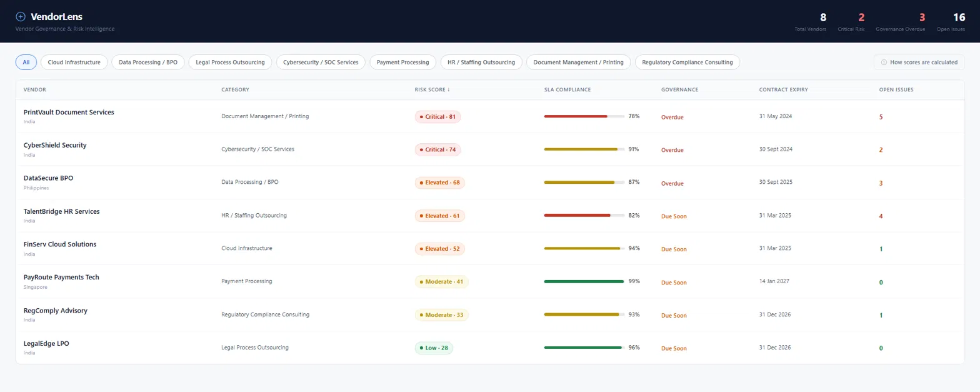
Task: Click PrintVault's 78% SLA compliance bar
Action: click(584, 116)
